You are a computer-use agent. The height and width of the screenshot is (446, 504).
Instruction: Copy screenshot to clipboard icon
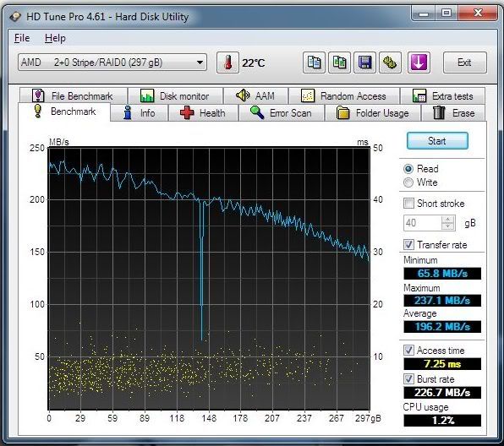(x=339, y=63)
